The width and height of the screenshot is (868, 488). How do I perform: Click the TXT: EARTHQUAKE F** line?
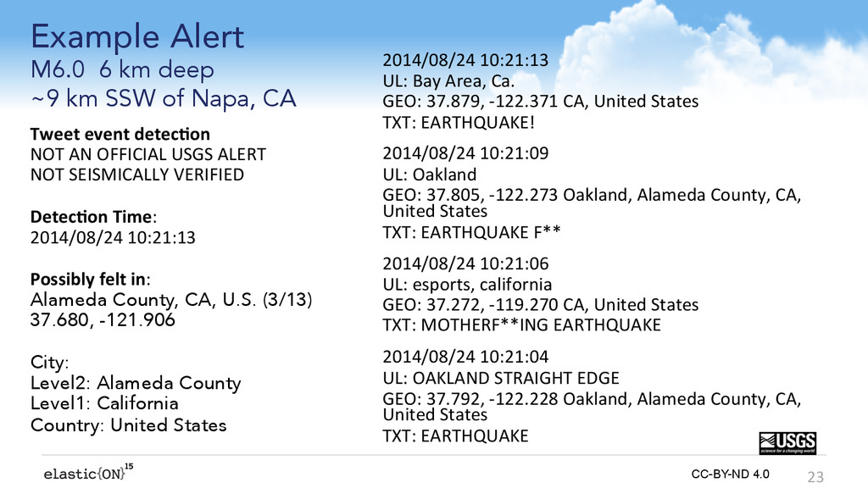471,232
